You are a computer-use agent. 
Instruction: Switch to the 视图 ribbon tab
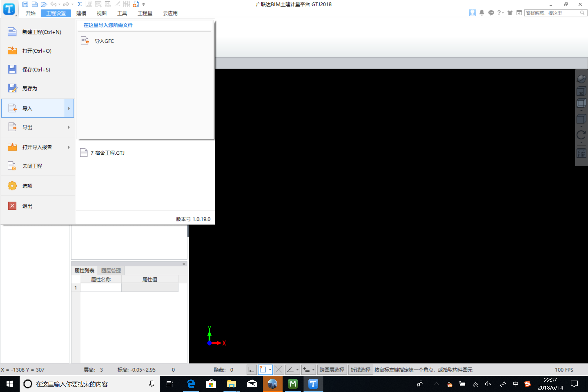(102, 13)
